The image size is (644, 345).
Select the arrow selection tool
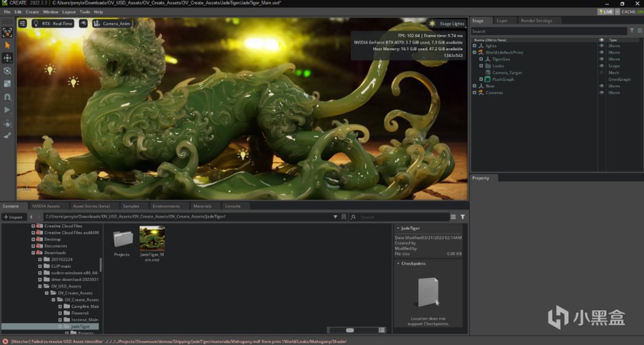pos(7,45)
